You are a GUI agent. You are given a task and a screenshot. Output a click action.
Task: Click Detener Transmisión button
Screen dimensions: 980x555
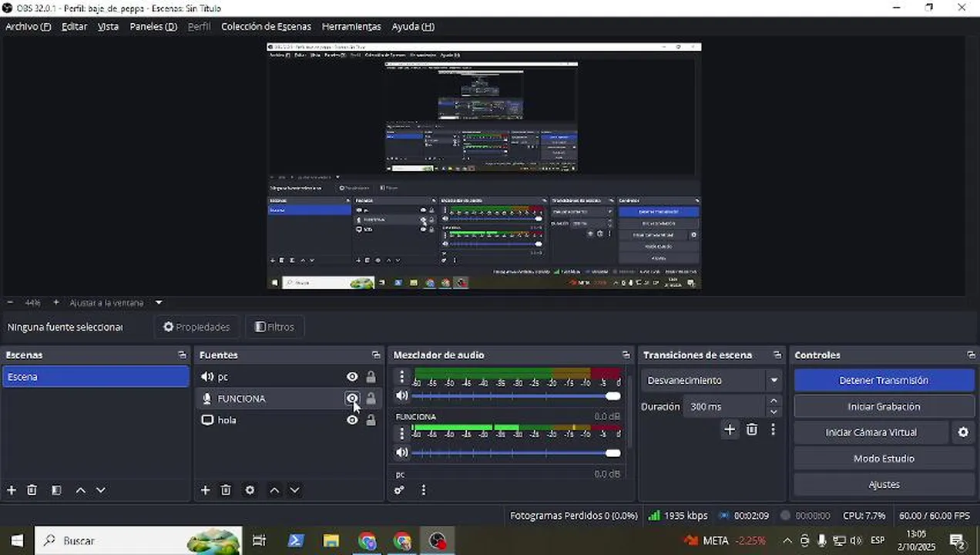884,380
